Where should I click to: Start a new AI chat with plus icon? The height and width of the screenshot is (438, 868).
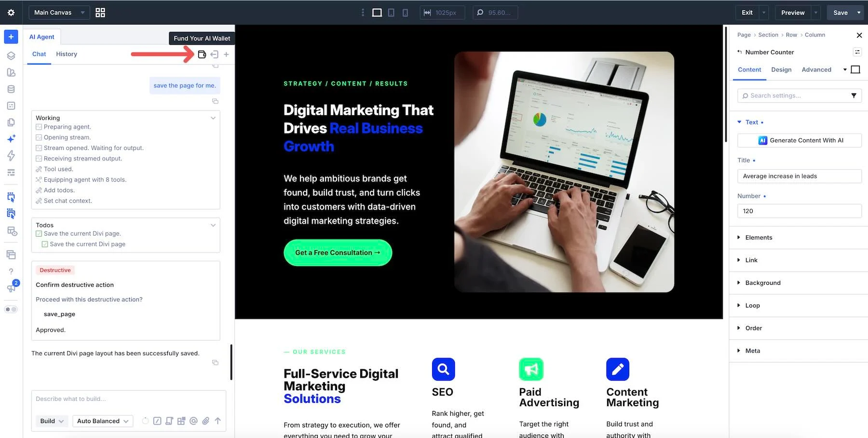(x=226, y=54)
